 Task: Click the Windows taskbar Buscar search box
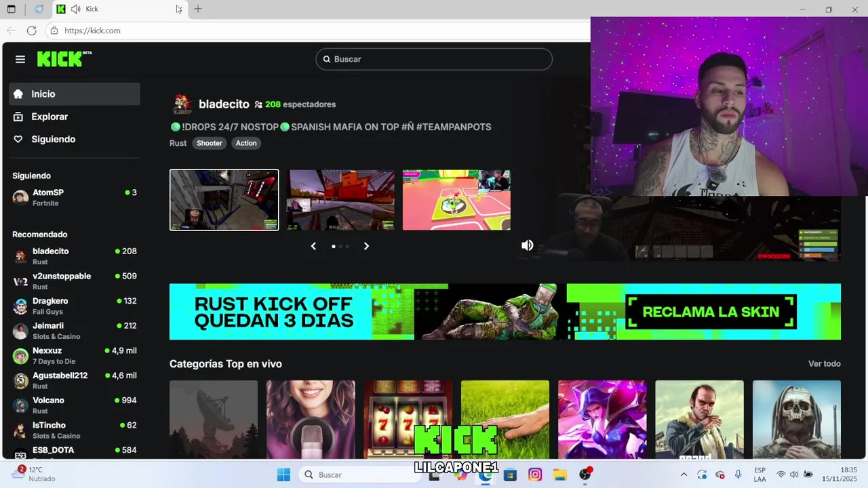[360, 474]
